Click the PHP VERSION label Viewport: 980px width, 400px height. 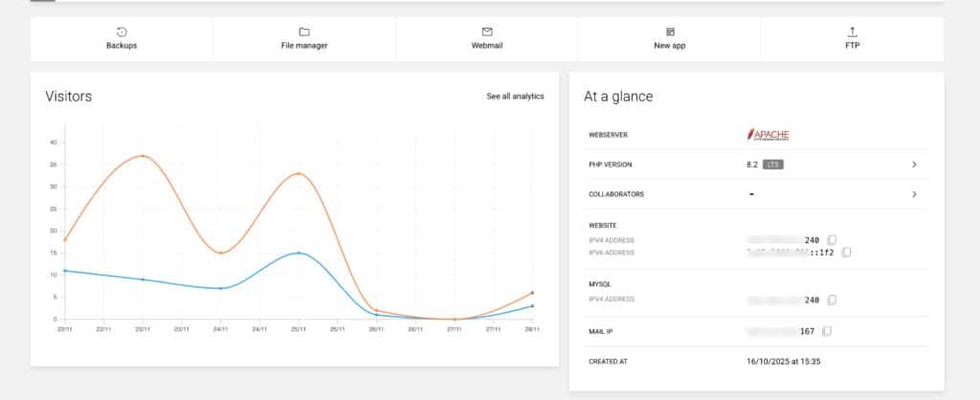pyautogui.click(x=610, y=165)
